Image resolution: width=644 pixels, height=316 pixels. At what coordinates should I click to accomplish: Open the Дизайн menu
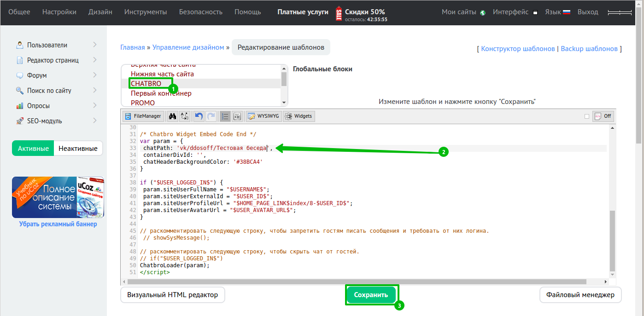pos(100,12)
